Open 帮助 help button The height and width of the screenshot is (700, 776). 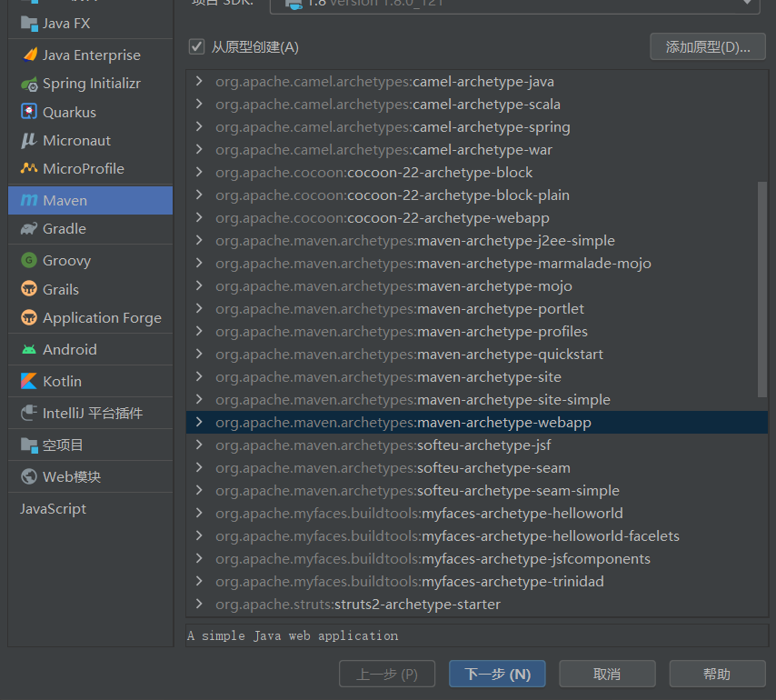(x=717, y=674)
